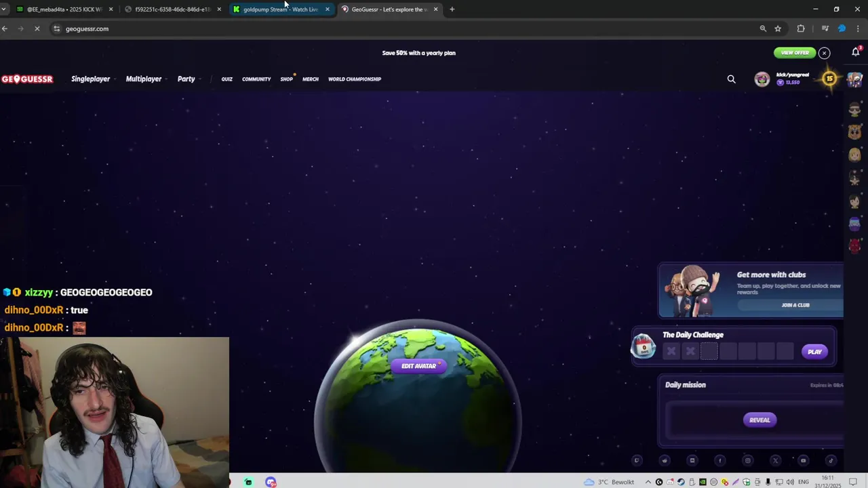The width and height of the screenshot is (868, 488).
Task: Click the Steam tray icon
Action: coord(681,482)
